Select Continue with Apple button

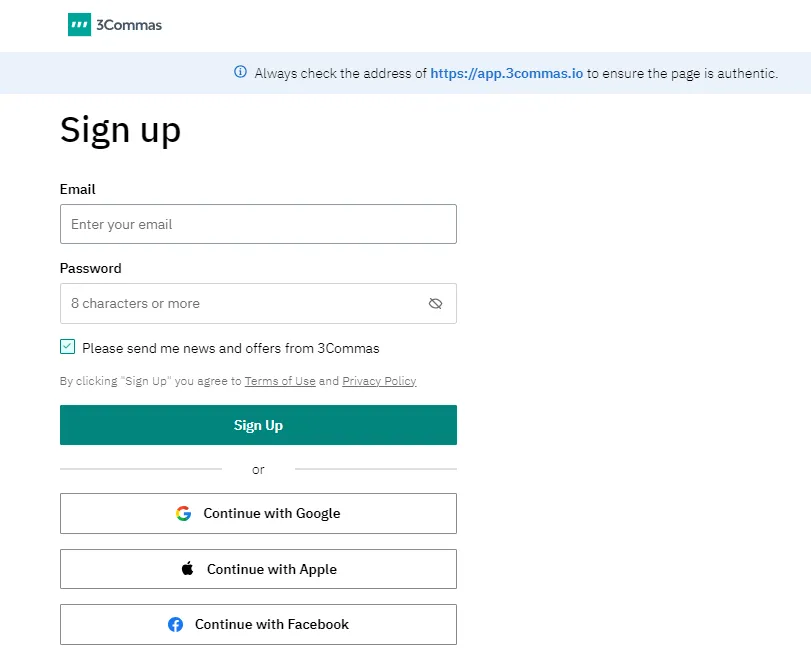258,569
